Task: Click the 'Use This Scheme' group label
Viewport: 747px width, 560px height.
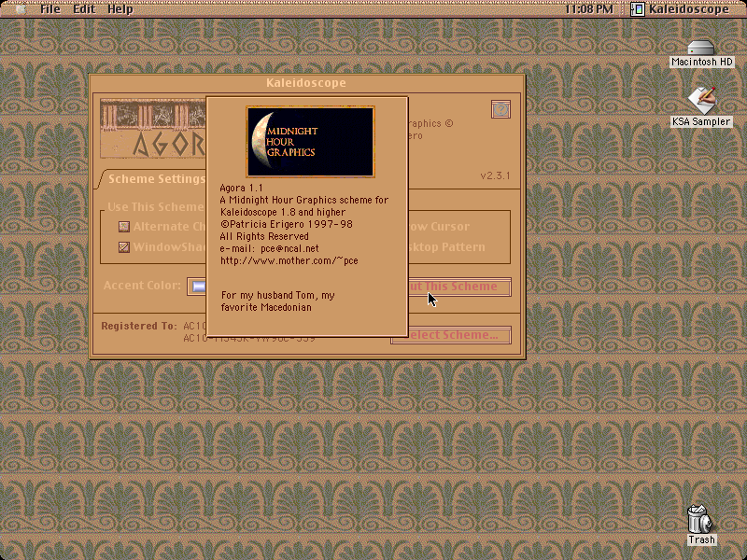Action: click(155, 207)
